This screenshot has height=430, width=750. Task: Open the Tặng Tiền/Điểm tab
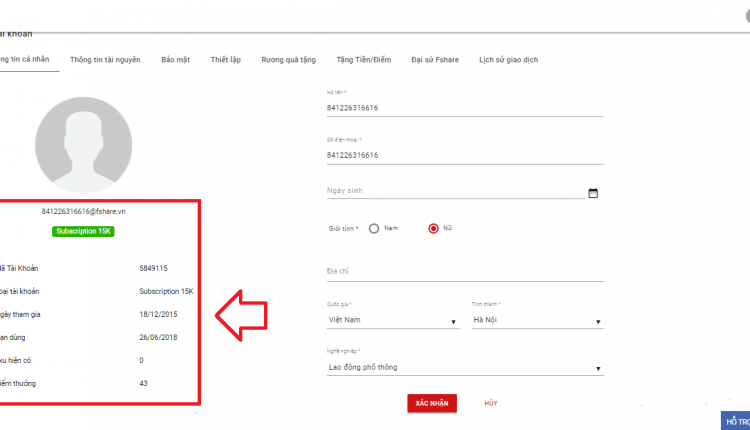tap(364, 60)
